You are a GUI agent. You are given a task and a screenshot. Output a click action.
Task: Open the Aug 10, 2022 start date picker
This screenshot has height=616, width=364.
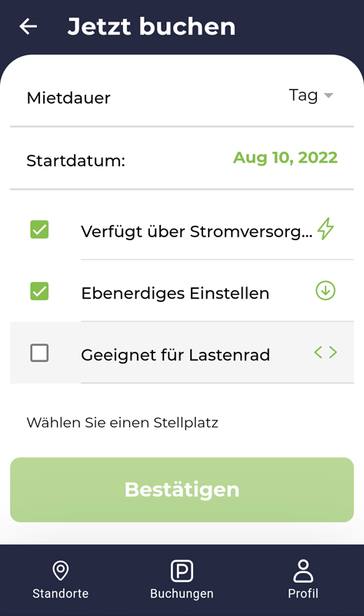tap(286, 158)
